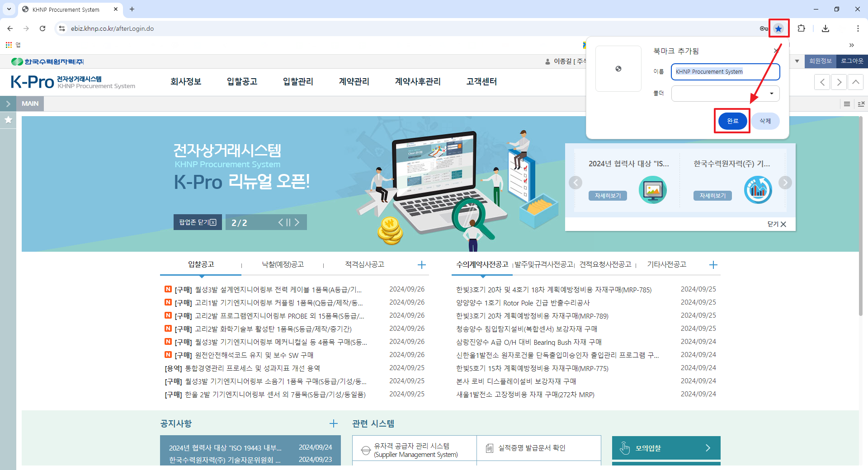868x470 pixels.
Task: Open the 고객센터 menu
Action: 482,81
